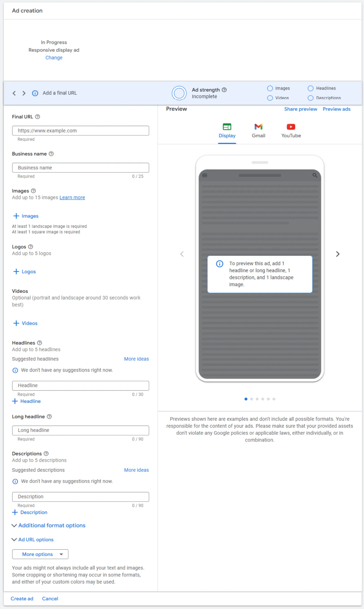The width and height of the screenshot is (364, 609).
Task: Add logos with plus Logos button
Action: click(25, 272)
